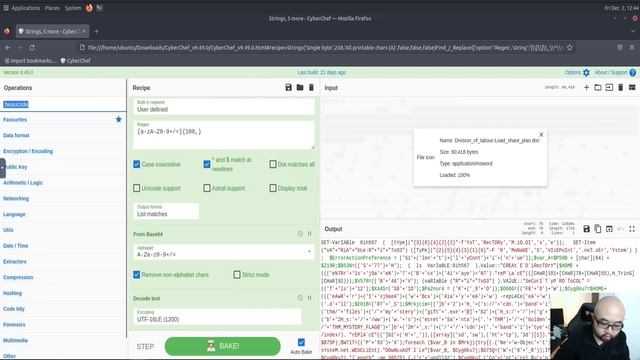
Task: Save the current recipe
Action: (288, 87)
